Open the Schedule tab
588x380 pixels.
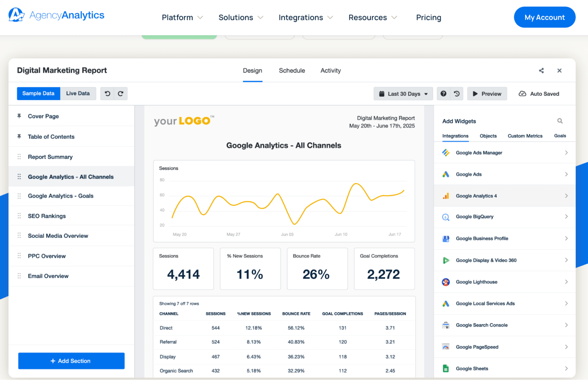pos(292,71)
